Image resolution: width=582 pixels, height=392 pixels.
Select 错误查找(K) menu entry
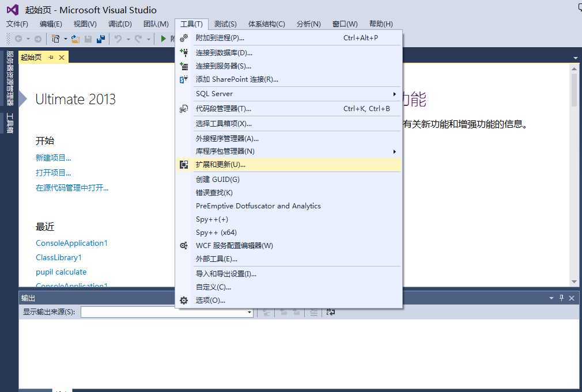289,193
